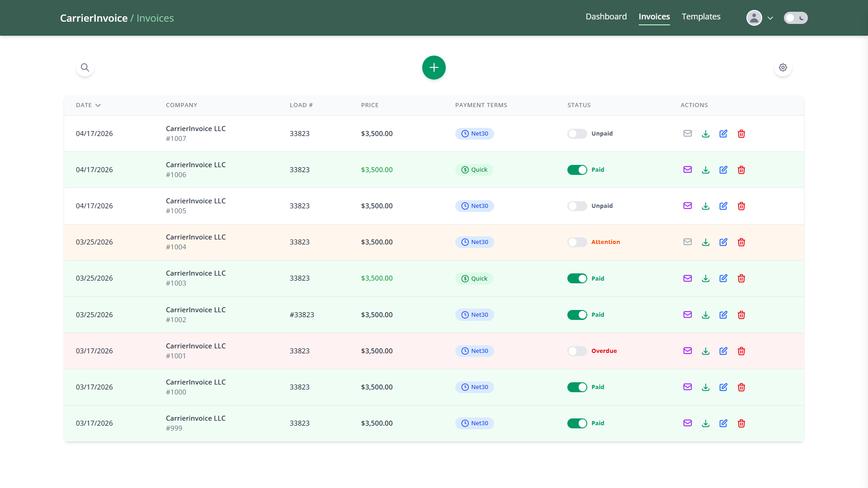868x488 pixels.
Task: Switch to the Templates tab
Action: (x=701, y=17)
